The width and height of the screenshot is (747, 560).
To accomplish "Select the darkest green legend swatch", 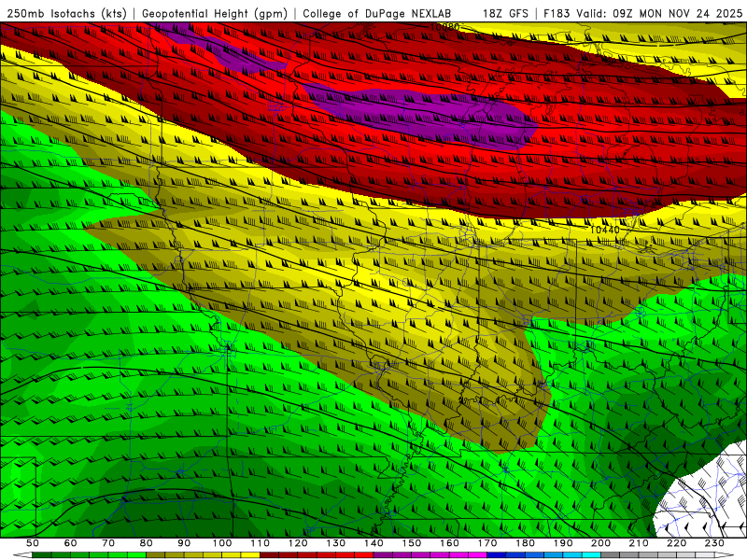I will tap(41, 554).
